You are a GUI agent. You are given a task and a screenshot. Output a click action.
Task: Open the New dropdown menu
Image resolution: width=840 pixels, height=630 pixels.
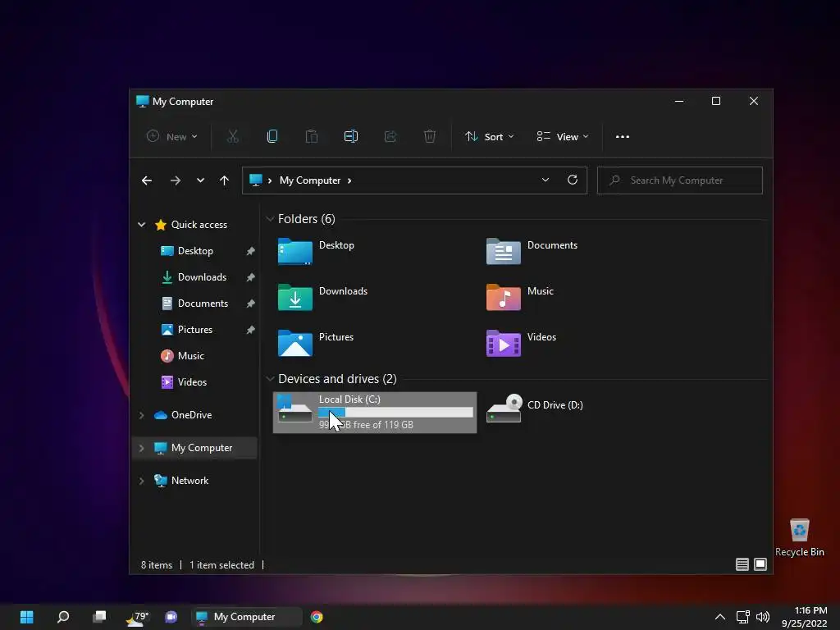click(x=172, y=137)
